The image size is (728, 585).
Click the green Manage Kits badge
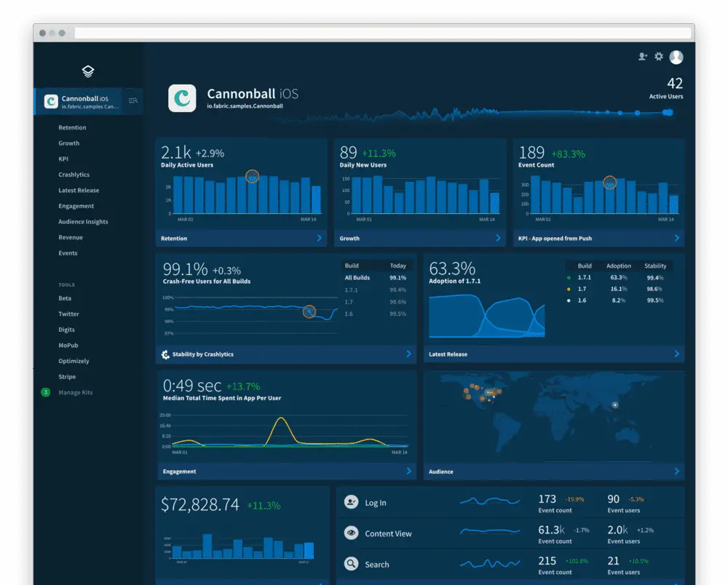(x=45, y=392)
